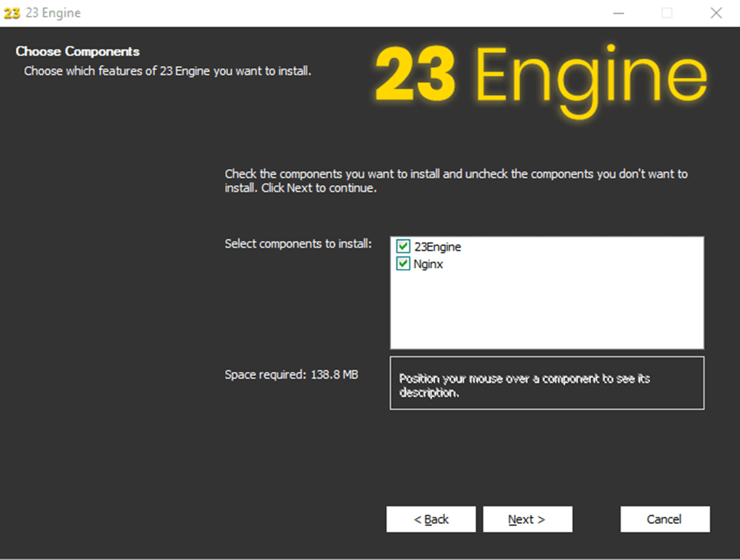This screenshot has width=740, height=560.
Task: Click the "Choose Components" heading
Action: 78,51
